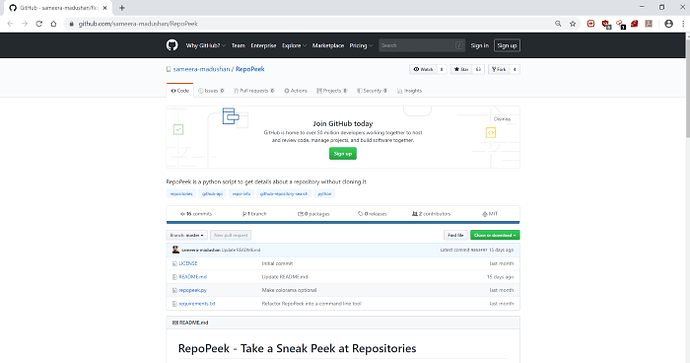View the MIT license info

490,214
